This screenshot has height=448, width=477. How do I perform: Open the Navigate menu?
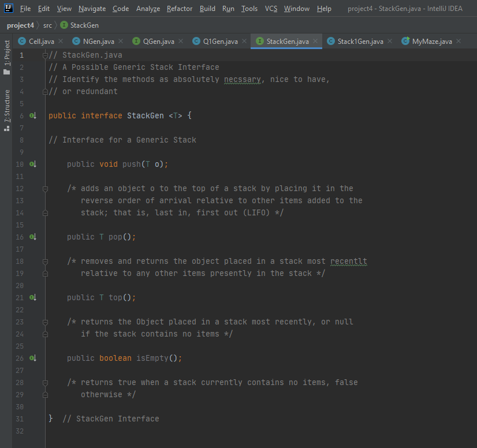click(x=92, y=9)
